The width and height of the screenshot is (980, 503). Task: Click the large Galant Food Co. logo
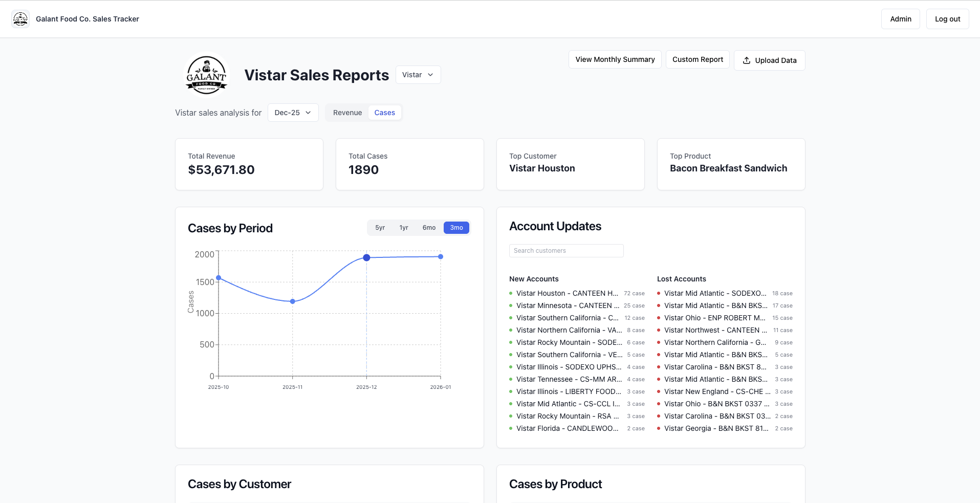coord(206,75)
